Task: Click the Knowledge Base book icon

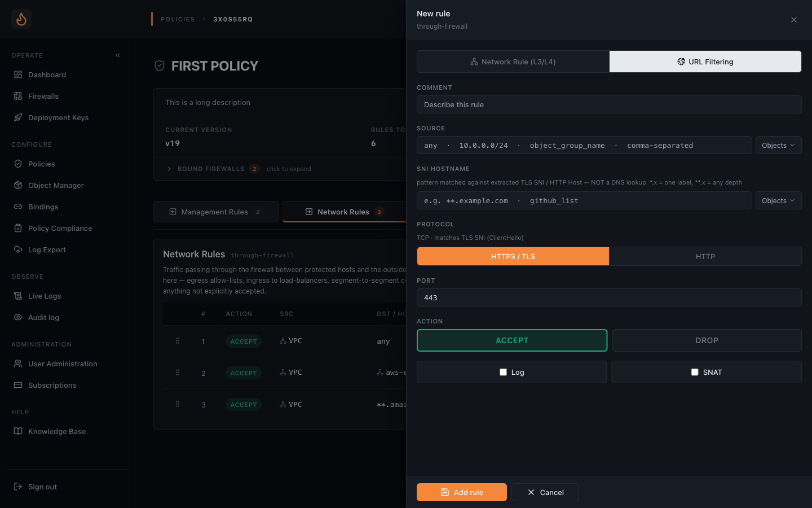Action: tap(18, 431)
